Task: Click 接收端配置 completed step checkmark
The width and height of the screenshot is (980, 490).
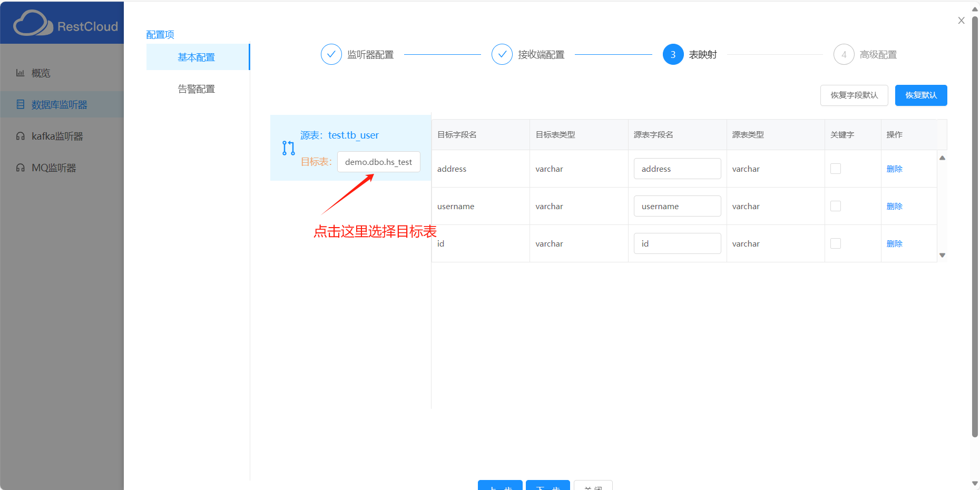Action: [502, 54]
